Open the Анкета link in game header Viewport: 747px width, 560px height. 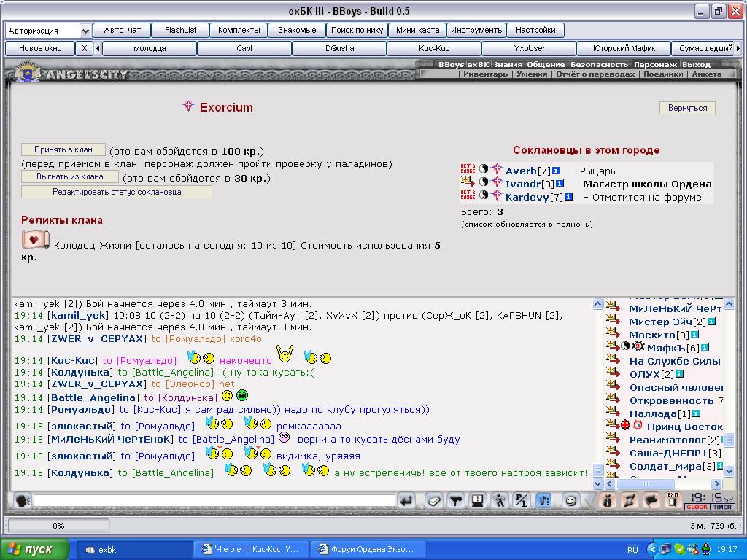[706, 74]
